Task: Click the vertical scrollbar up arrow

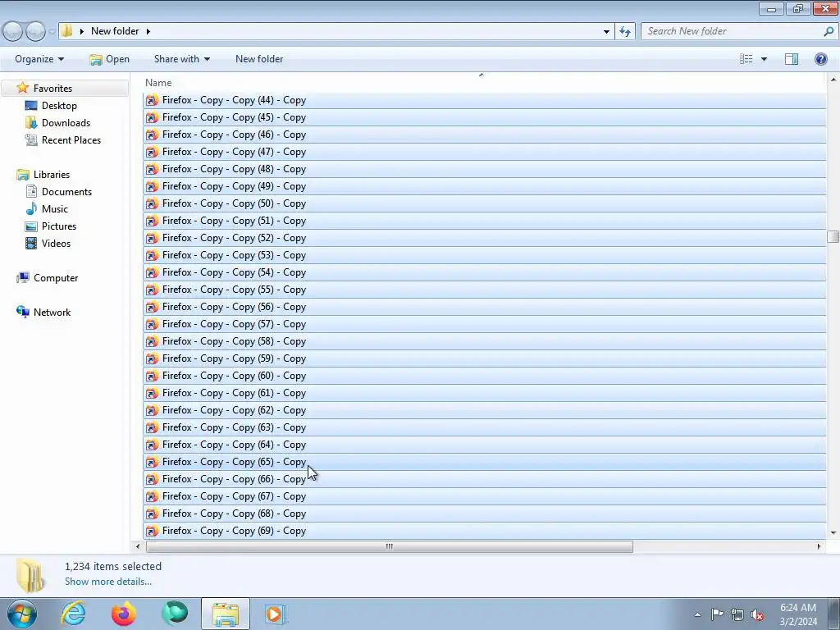Action: click(x=833, y=80)
